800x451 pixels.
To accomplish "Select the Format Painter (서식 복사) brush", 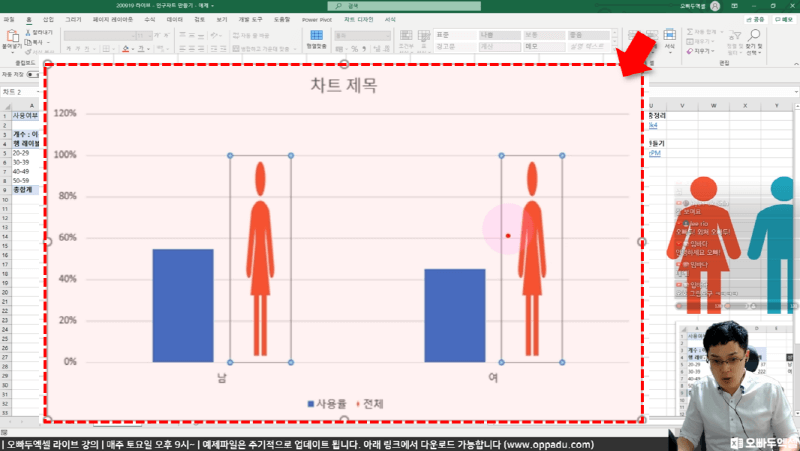I will tap(28, 51).
